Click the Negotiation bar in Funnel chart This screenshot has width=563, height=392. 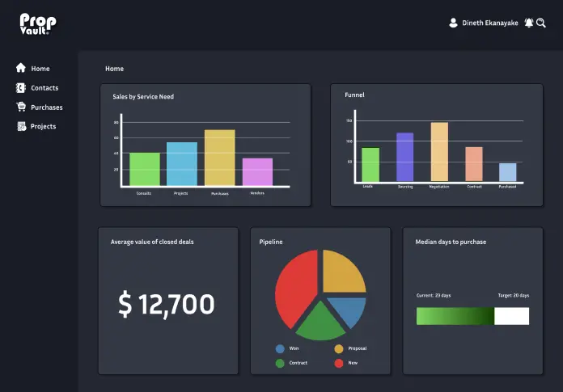[439, 152]
